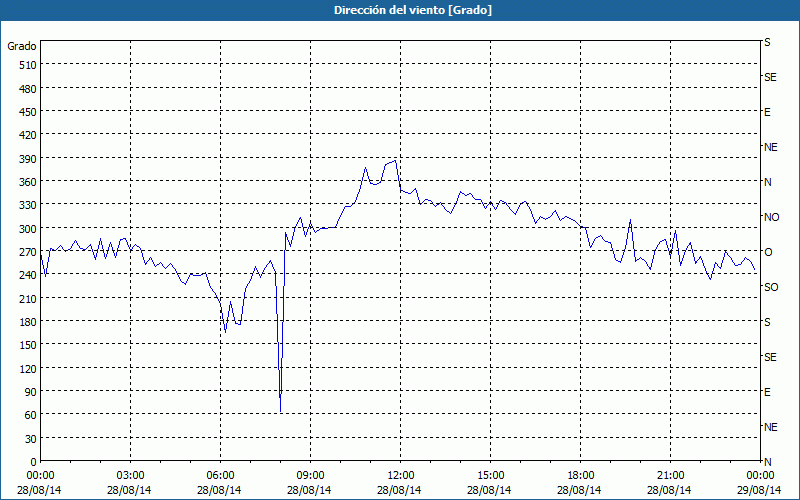Click the 'E' compass label at 450 gridline

[x=767, y=112]
